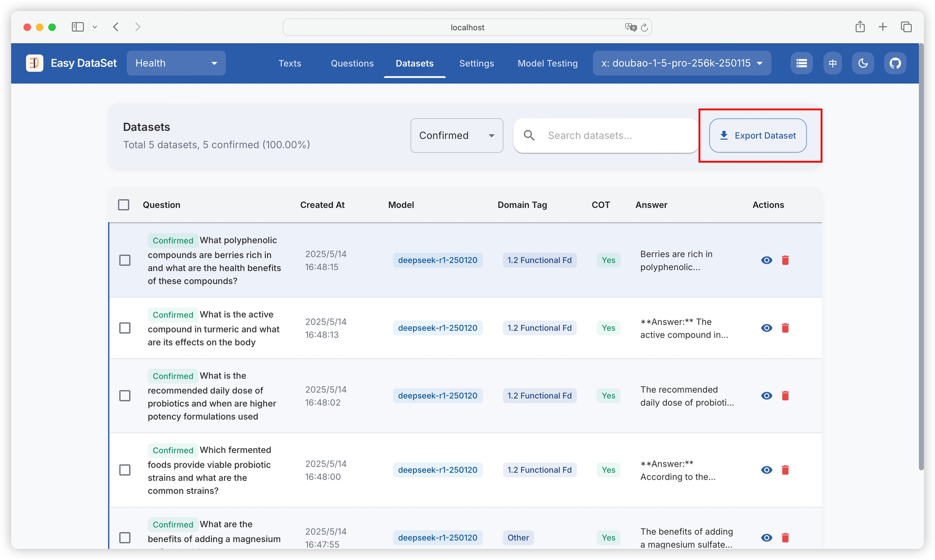Click trash icon for berries polyphenolic row

click(x=785, y=260)
